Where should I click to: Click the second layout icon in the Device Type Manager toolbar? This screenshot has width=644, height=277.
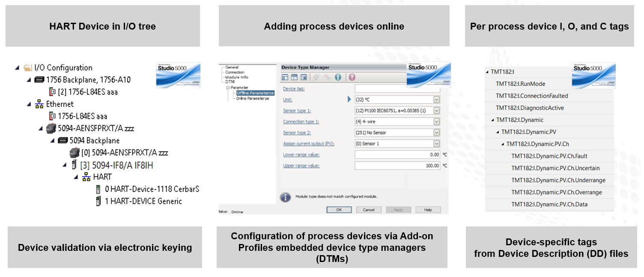point(294,77)
